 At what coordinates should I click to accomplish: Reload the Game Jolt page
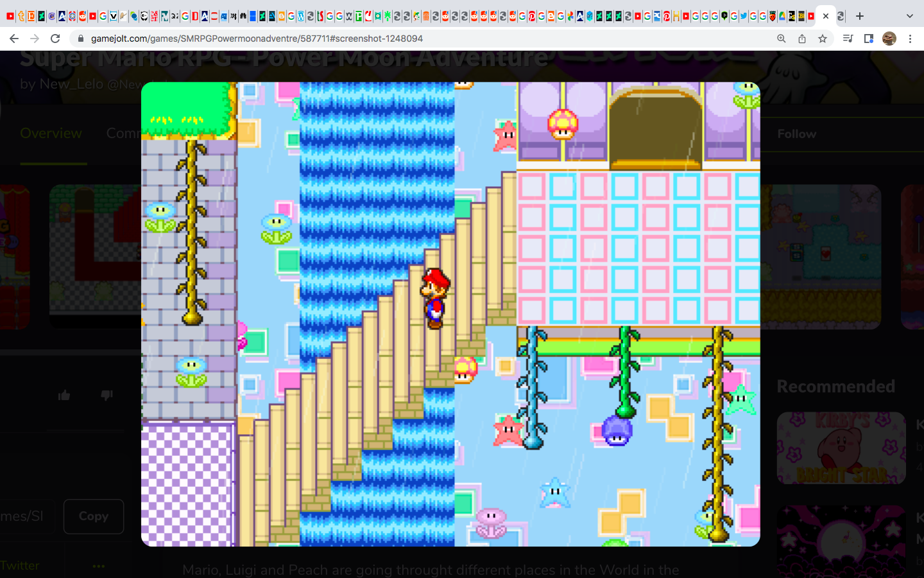(x=55, y=39)
